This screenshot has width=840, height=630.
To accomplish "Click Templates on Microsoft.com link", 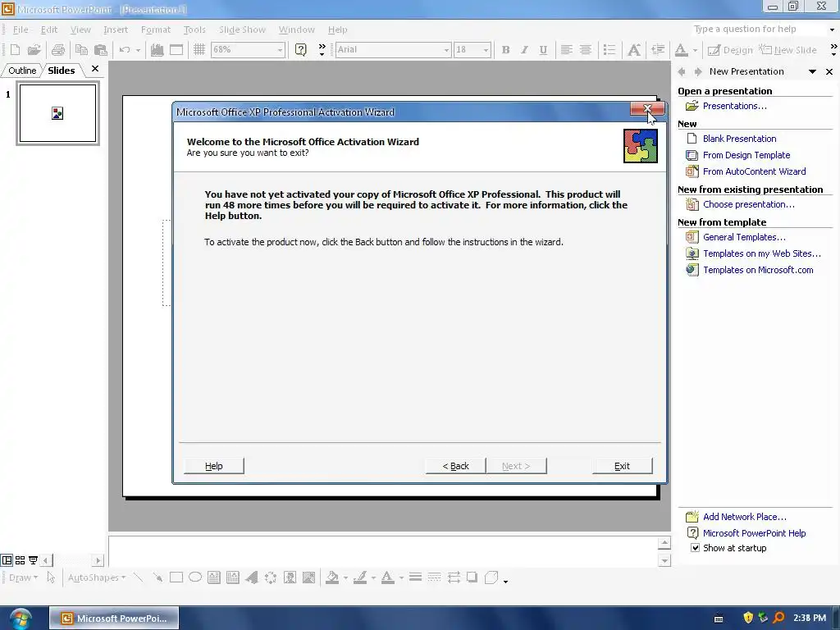I will pos(758,270).
